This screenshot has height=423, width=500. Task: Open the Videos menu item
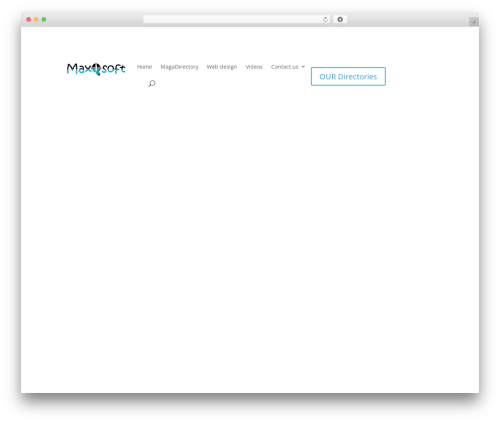[254, 67]
